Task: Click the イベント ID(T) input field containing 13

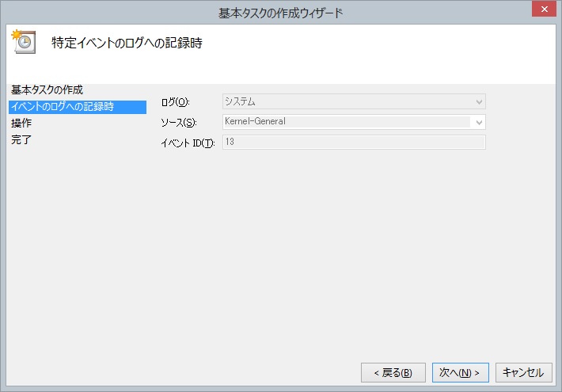Action: pos(354,142)
